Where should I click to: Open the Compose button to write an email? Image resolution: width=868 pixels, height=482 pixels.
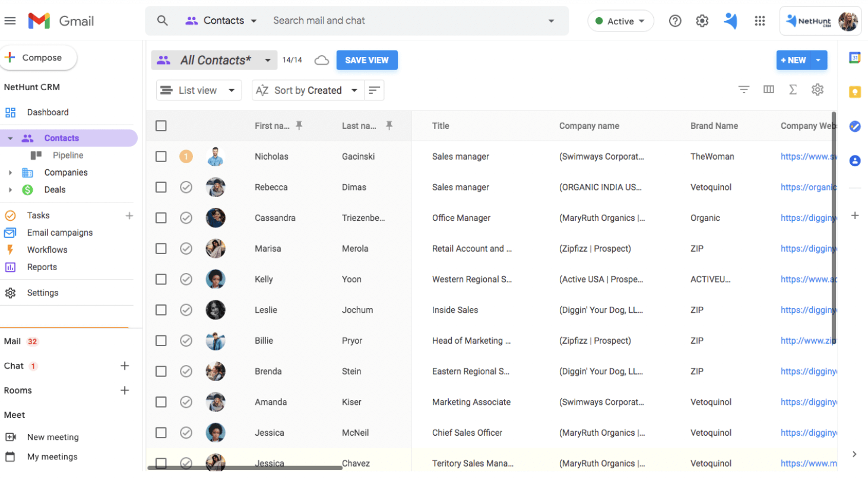click(x=39, y=58)
